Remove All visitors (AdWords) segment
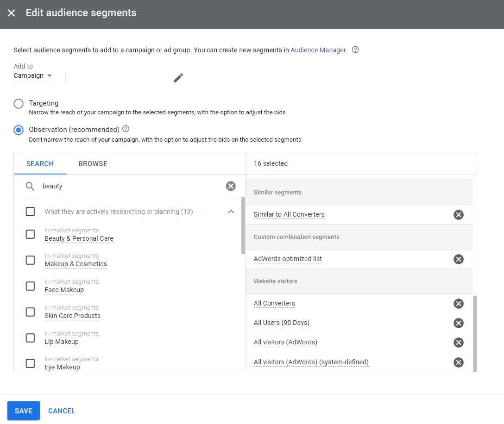Image resolution: width=504 pixels, height=424 pixels. (458, 343)
